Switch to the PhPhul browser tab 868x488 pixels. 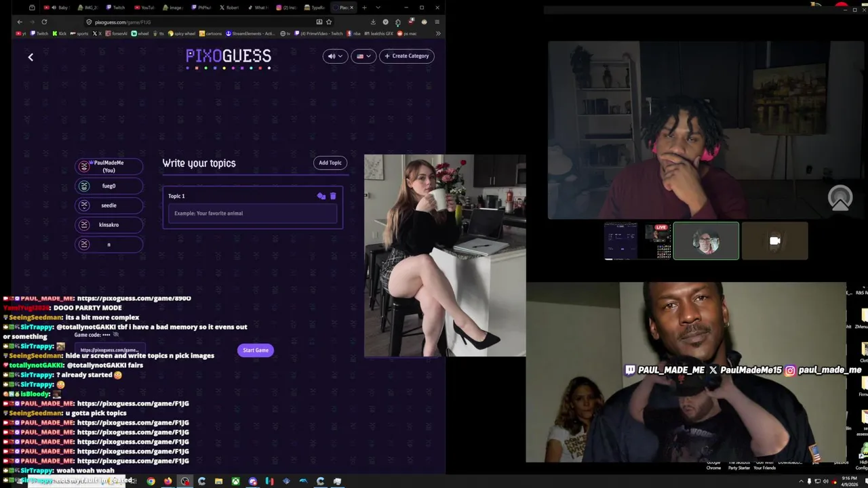coord(201,7)
